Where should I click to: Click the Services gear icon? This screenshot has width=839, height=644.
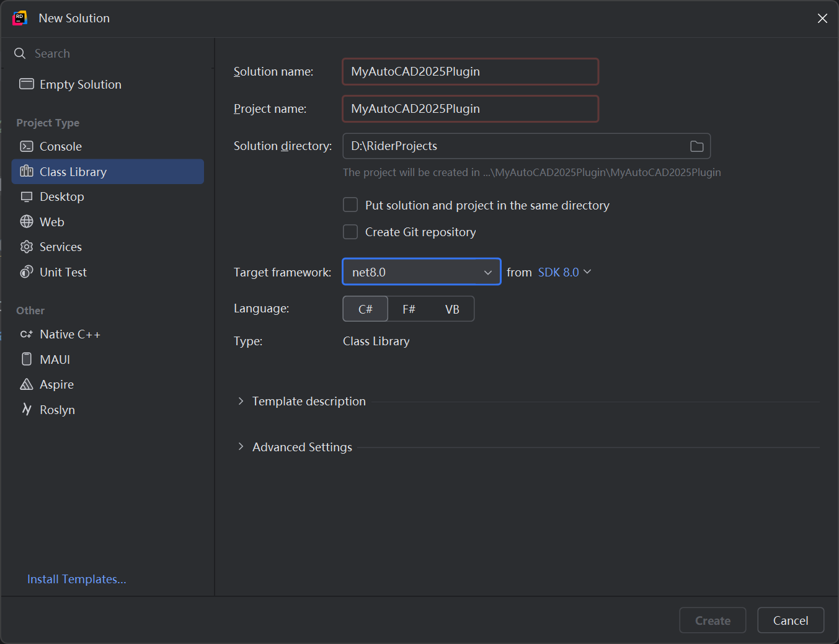(x=27, y=247)
